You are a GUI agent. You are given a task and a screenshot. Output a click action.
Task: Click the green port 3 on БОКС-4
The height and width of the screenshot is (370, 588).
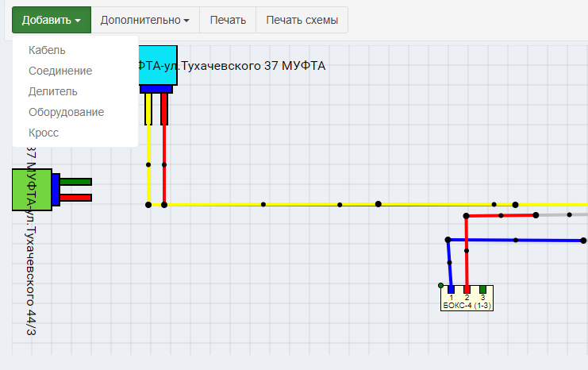point(482,289)
